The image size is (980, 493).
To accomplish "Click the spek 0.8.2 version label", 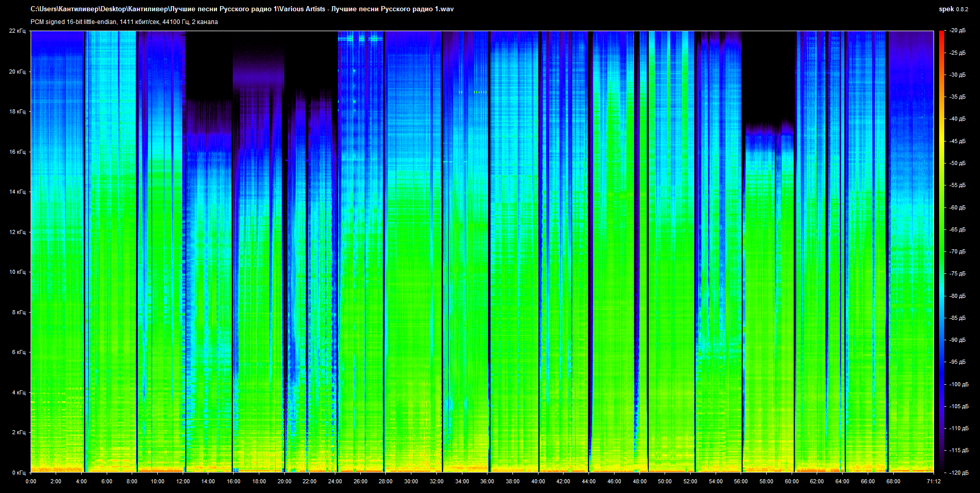I will click(953, 9).
